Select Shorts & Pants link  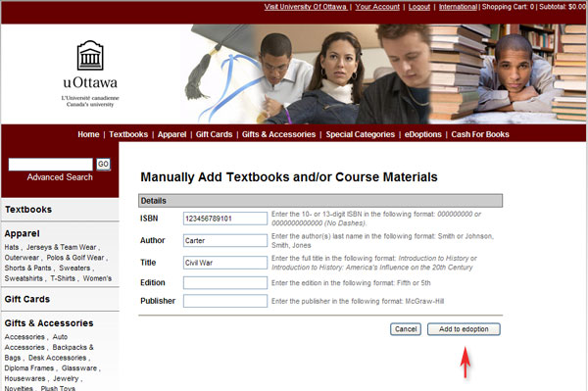click(27, 269)
